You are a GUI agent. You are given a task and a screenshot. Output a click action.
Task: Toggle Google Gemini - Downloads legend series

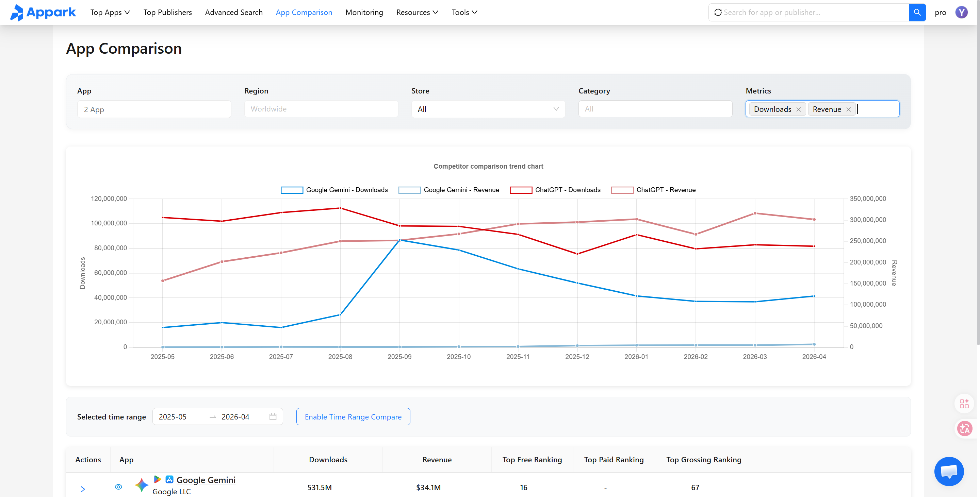(x=334, y=190)
